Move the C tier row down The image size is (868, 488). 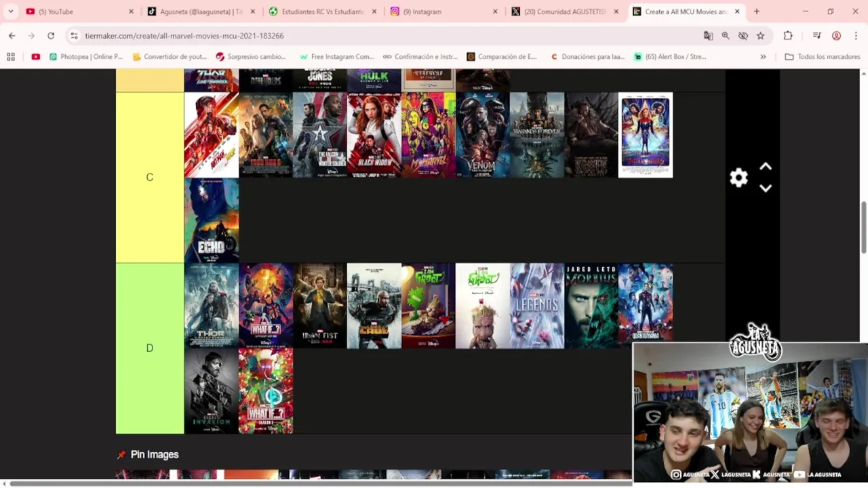(x=766, y=188)
